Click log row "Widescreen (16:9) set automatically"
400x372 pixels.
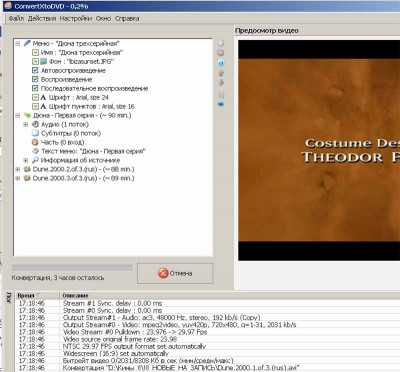(208, 353)
